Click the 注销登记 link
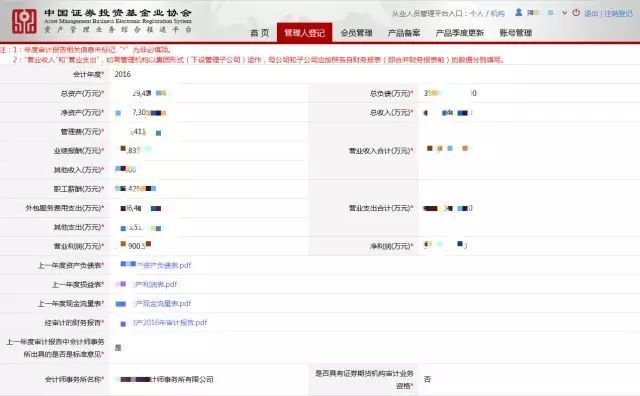640x396 pixels. point(618,13)
